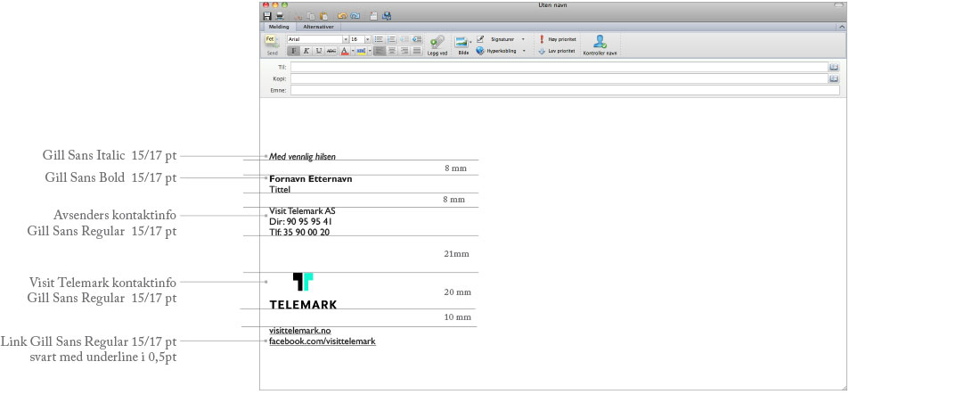980x419 pixels.
Task: Insert a bulleted list
Action: pos(379,39)
